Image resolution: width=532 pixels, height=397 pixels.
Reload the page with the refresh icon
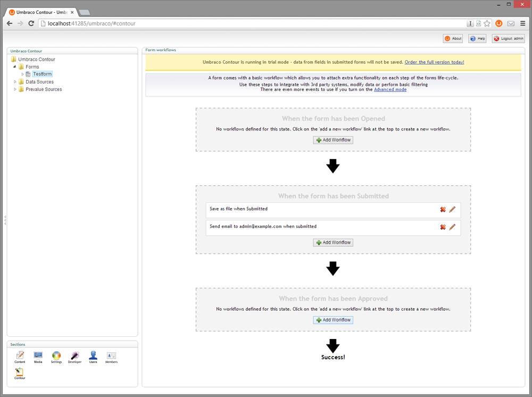click(31, 23)
